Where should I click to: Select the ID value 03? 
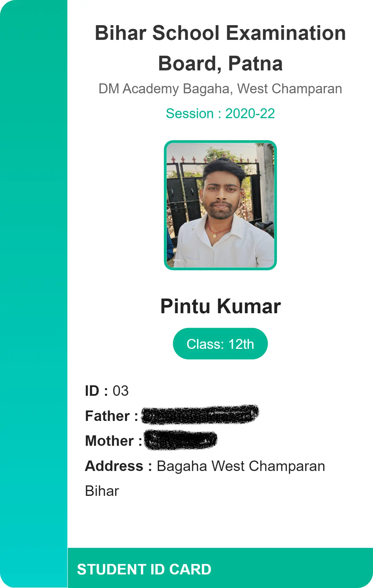(121, 391)
